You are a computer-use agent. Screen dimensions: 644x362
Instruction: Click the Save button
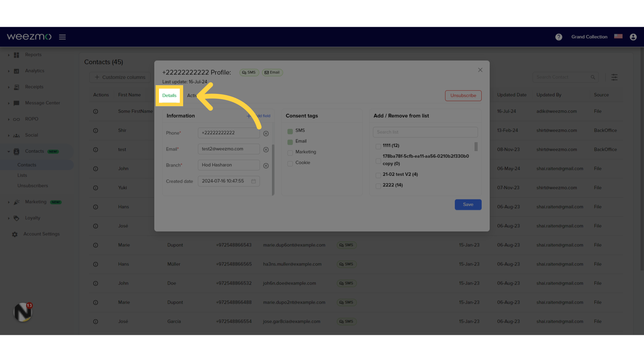tap(468, 204)
